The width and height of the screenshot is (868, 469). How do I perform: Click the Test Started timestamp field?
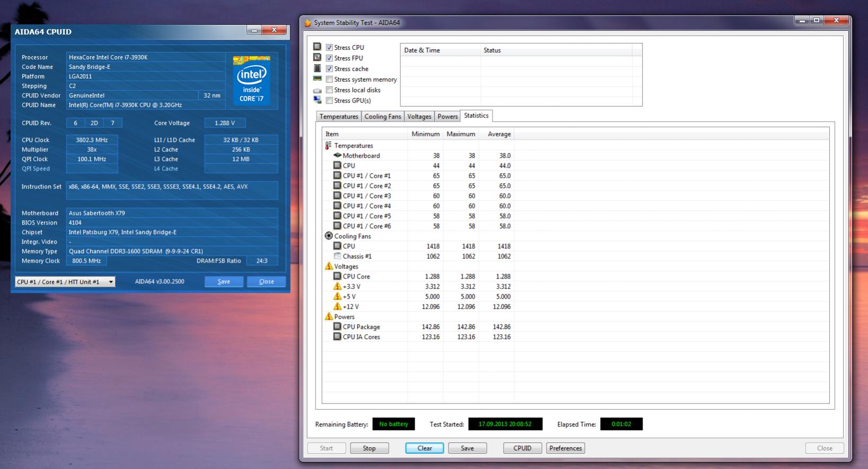click(x=505, y=424)
